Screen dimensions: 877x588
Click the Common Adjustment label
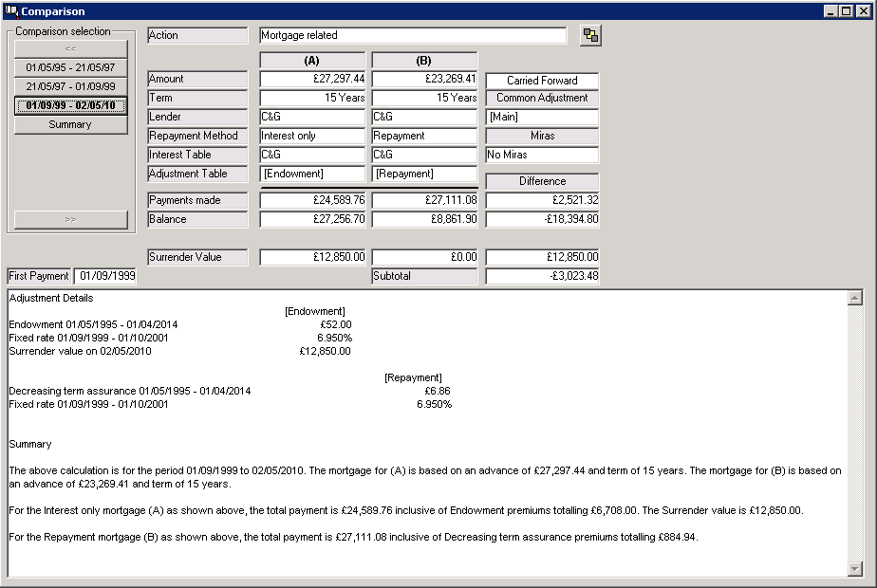click(x=542, y=98)
